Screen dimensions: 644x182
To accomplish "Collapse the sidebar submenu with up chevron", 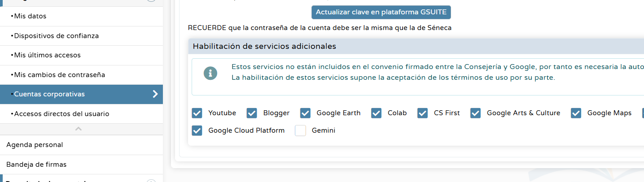I will click(79, 129).
